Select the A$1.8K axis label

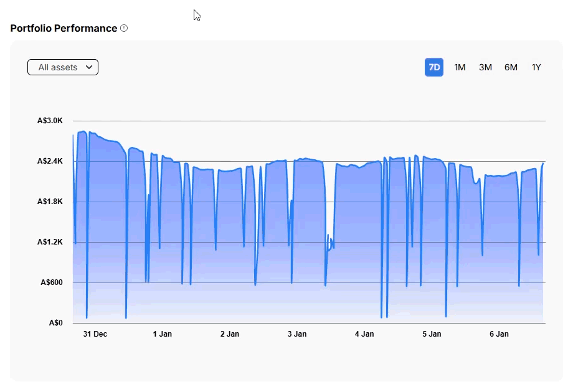pyautogui.click(x=50, y=202)
